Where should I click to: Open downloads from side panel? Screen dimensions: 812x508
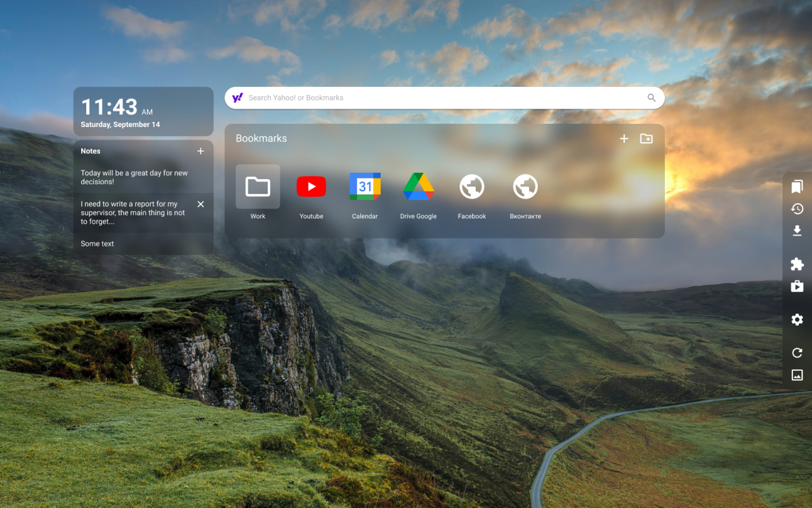pyautogui.click(x=797, y=231)
